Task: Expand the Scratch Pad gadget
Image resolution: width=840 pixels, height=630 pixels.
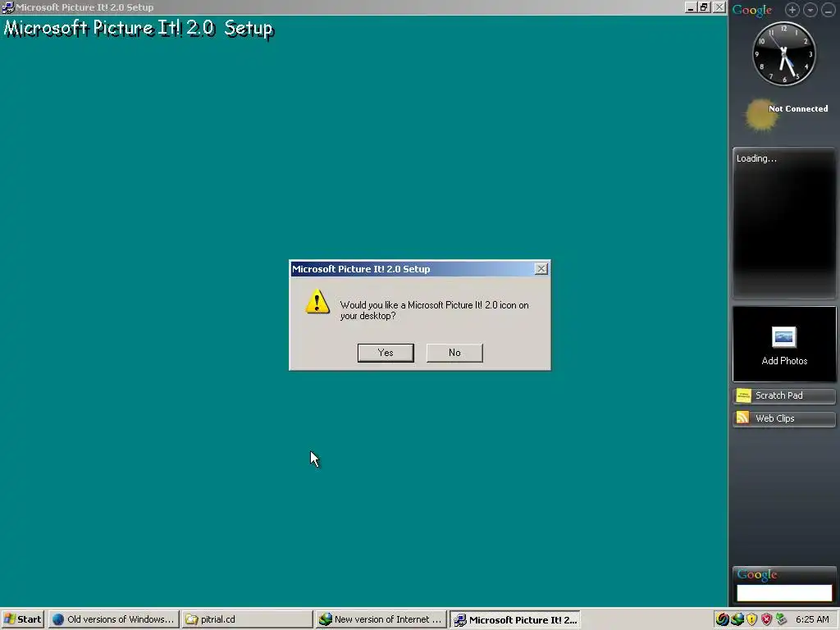Action: point(783,396)
